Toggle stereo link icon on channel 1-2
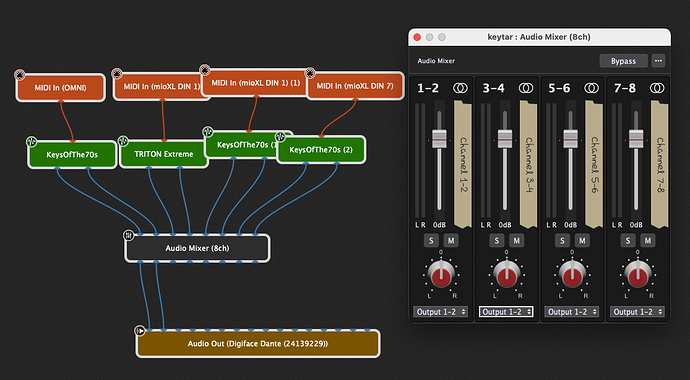 460,88
